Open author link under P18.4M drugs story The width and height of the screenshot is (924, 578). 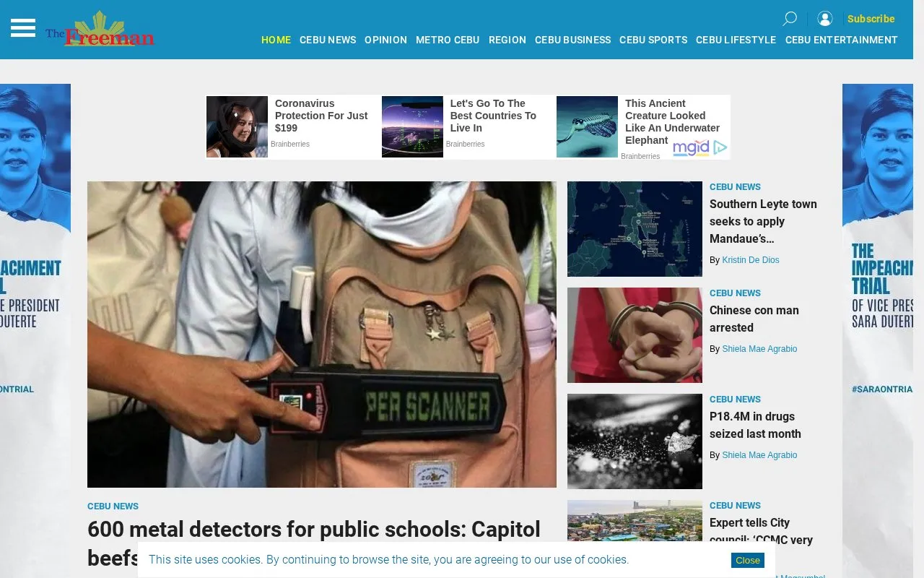(759, 455)
